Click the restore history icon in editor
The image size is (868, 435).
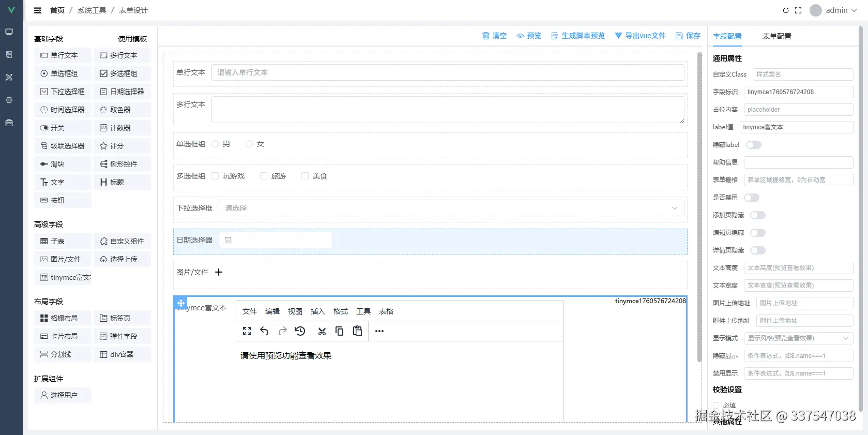[x=300, y=331]
